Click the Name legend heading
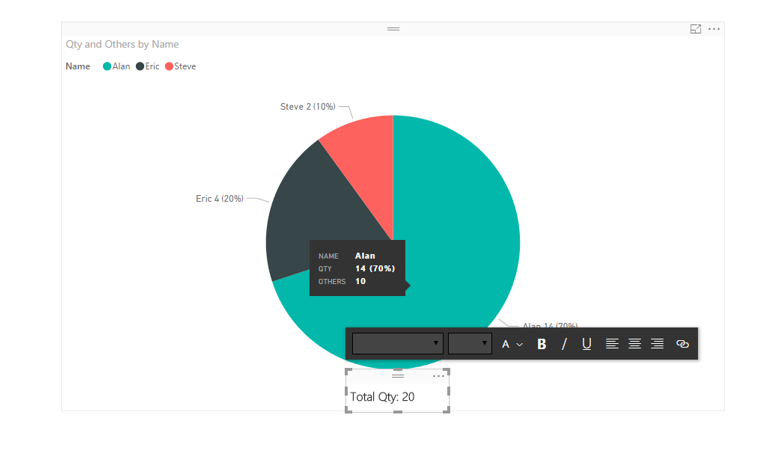The height and width of the screenshot is (475, 760). 78,66
